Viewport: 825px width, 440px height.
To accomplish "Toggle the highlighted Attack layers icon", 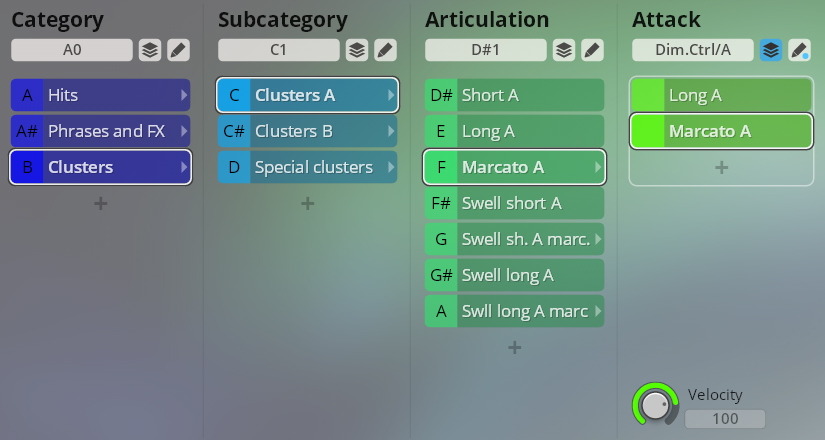I will click(x=770, y=50).
